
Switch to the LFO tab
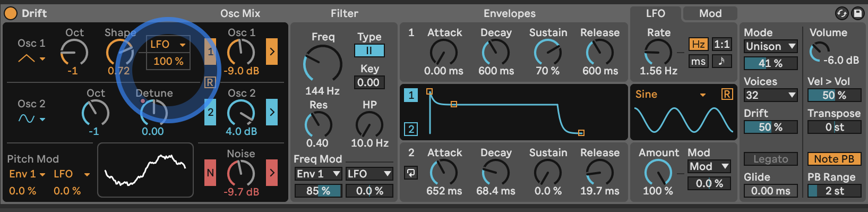(x=656, y=13)
